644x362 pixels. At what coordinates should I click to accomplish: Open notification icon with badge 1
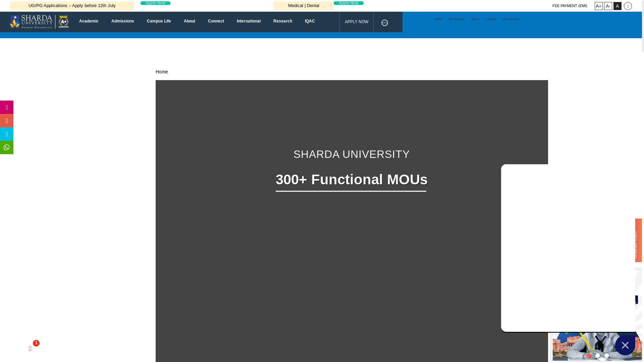point(31,349)
